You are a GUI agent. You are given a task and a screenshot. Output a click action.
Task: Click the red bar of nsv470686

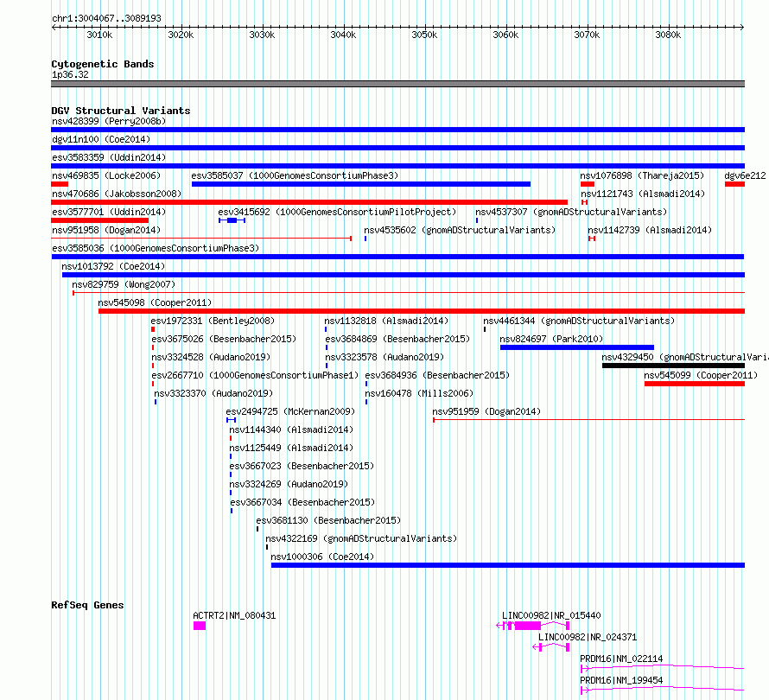(309, 202)
